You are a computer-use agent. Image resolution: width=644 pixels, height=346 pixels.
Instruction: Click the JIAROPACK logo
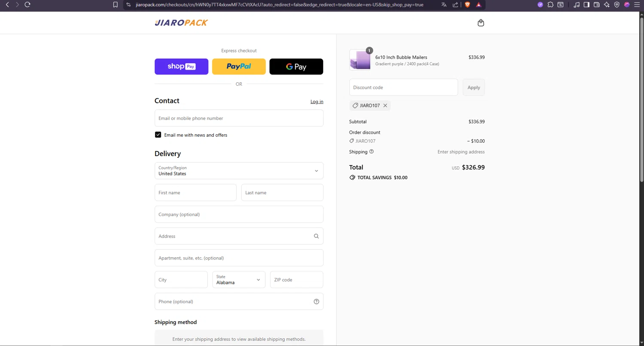[x=181, y=23]
